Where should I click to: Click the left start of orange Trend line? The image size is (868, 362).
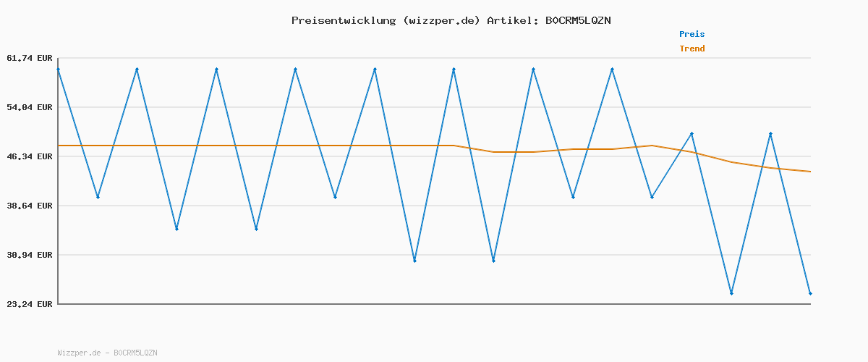59,146
